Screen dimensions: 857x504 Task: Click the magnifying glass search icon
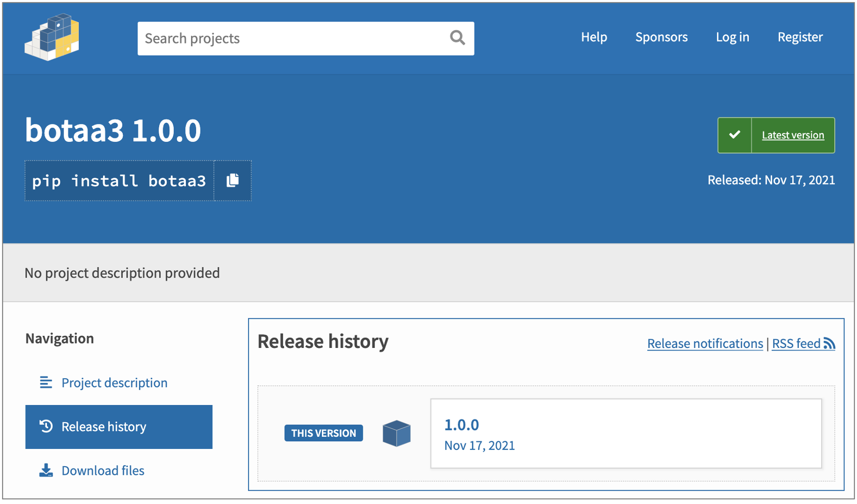pos(457,38)
